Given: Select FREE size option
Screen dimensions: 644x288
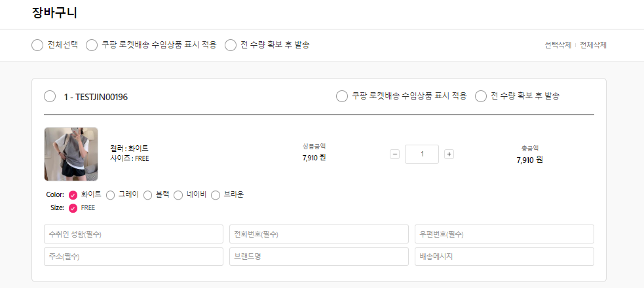Looking at the screenshot, I should coord(73,208).
